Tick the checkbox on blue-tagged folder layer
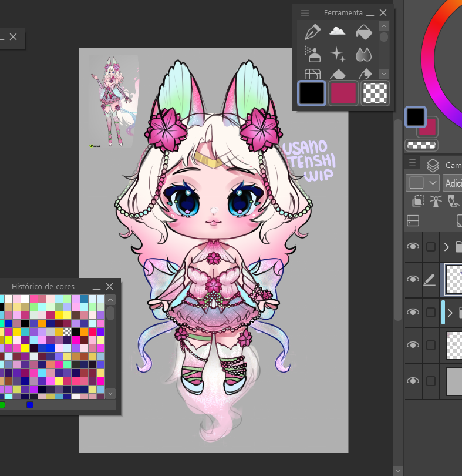Viewport: 462px width, 476px height. (x=431, y=313)
